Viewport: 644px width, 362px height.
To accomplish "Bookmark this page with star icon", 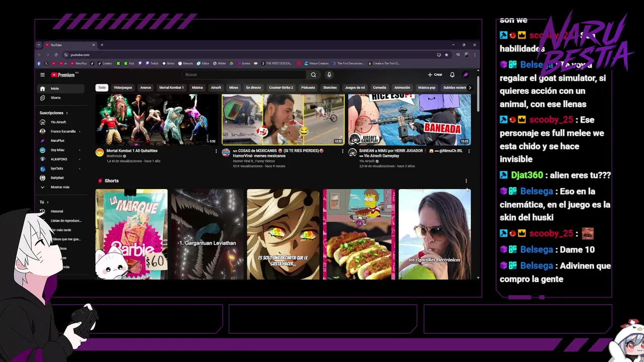I will point(446,55).
